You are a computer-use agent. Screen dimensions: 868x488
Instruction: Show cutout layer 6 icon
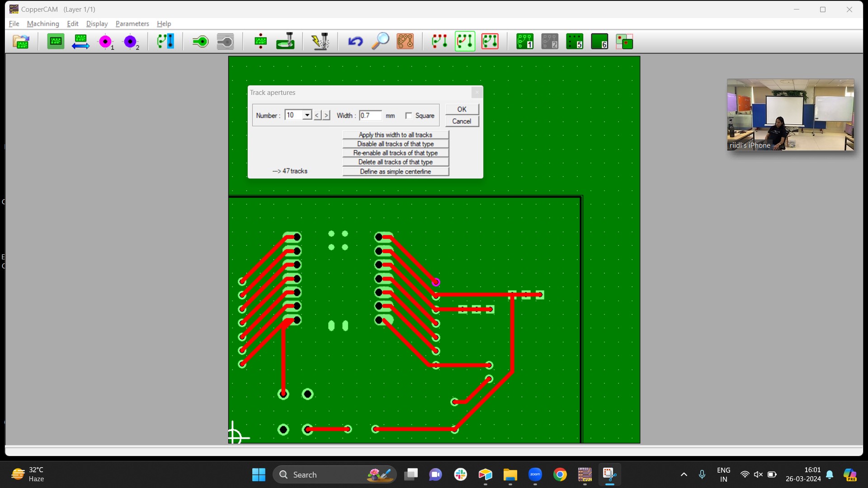point(599,42)
